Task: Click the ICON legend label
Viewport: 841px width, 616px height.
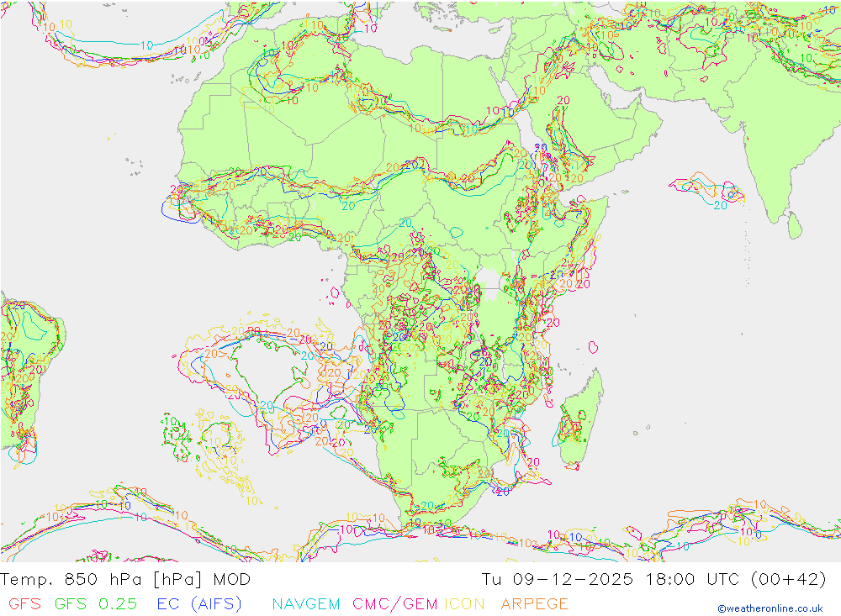Action: (x=464, y=603)
